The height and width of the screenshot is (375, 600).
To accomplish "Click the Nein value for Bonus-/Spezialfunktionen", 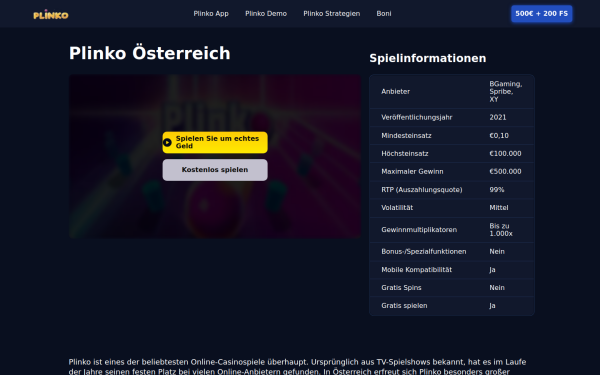I will [497, 251].
